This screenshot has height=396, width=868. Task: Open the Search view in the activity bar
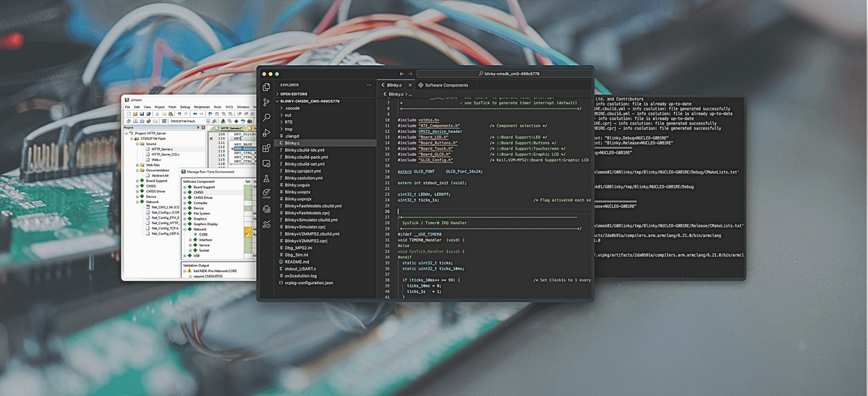click(266, 117)
